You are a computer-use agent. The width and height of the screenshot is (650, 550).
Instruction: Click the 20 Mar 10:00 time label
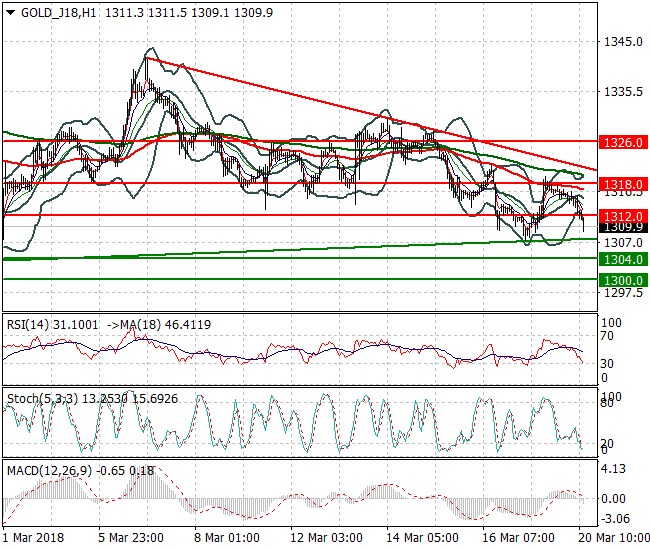(614, 538)
